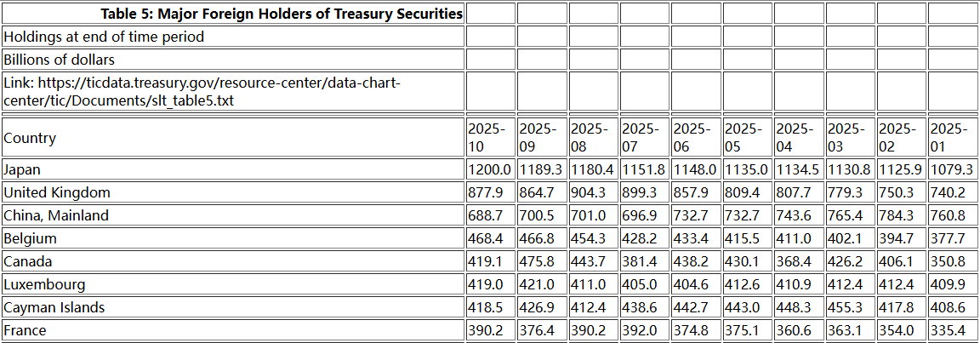Click the United Kingdom row label
This screenshot has width=980, height=343.
click(x=233, y=192)
